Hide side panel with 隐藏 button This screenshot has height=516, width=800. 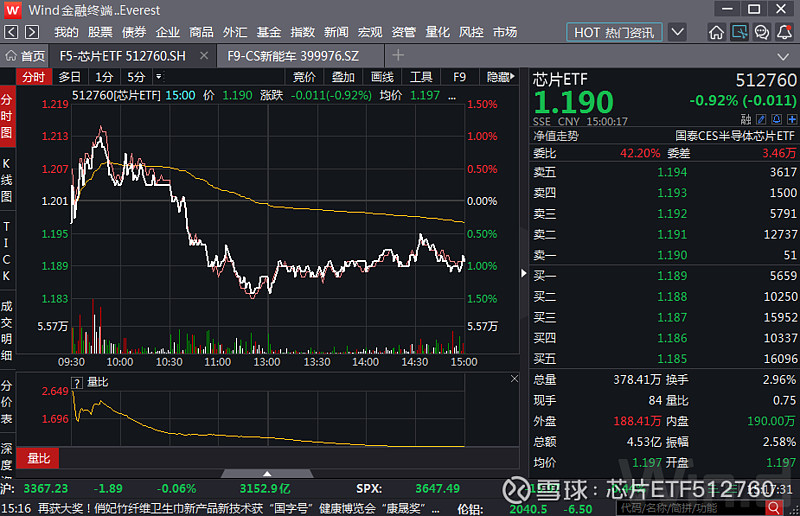[500, 77]
